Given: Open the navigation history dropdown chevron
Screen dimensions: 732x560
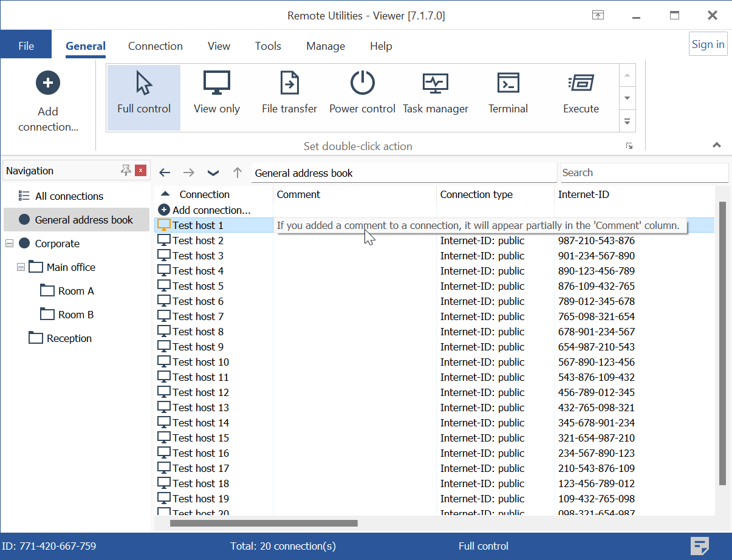Looking at the screenshot, I should point(213,173).
